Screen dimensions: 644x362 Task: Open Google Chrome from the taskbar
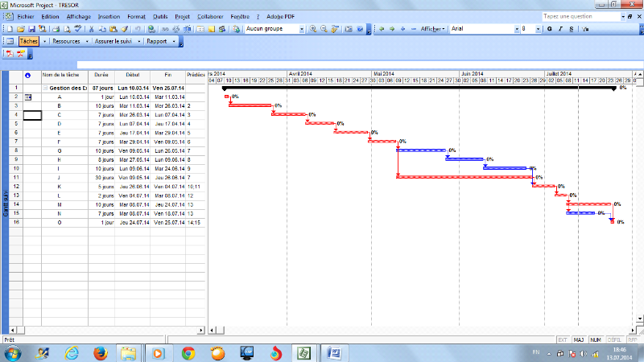point(188,353)
